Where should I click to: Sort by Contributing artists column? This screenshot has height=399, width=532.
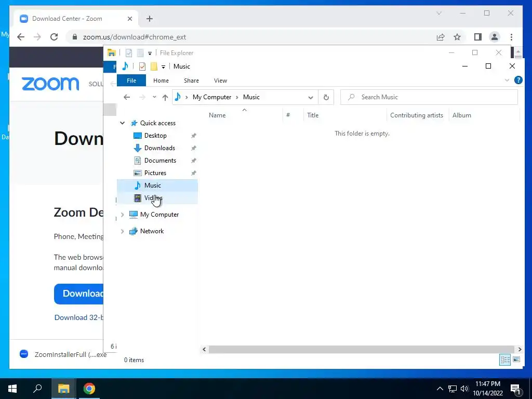point(418,115)
